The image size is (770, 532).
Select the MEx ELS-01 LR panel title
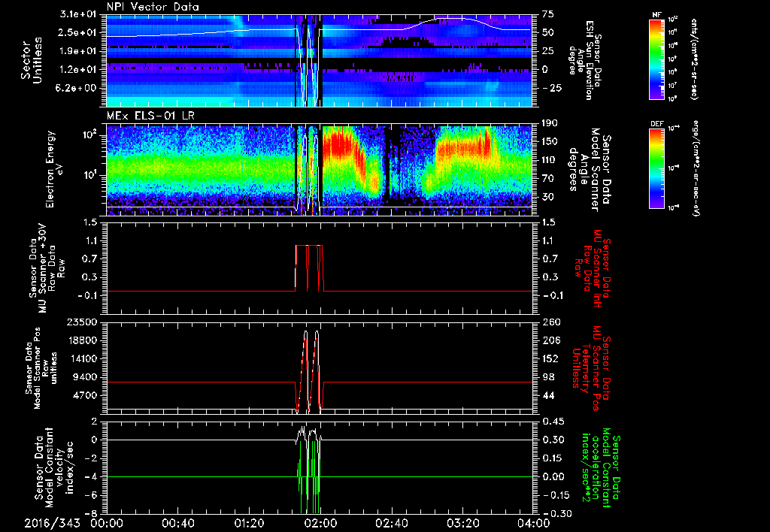(150, 116)
